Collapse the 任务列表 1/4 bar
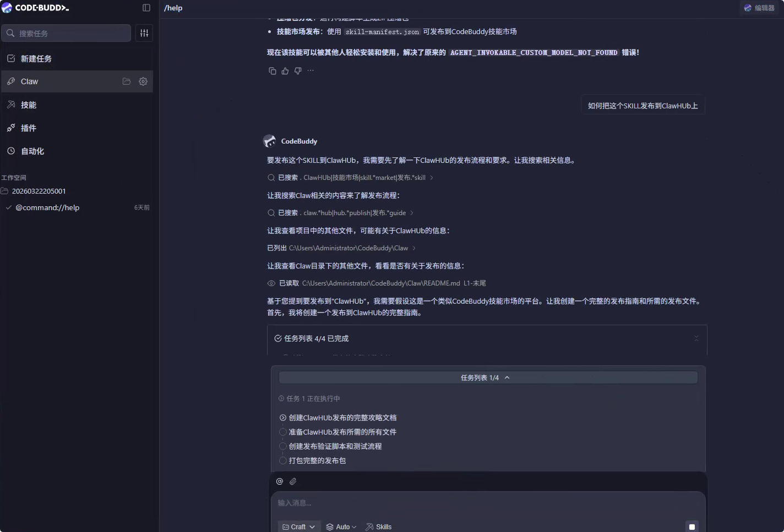The height and width of the screenshot is (532, 784). tap(488, 377)
